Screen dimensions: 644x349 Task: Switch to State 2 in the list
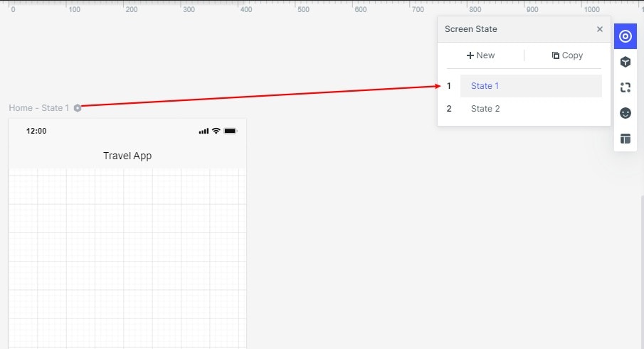[x=485, y=109]
